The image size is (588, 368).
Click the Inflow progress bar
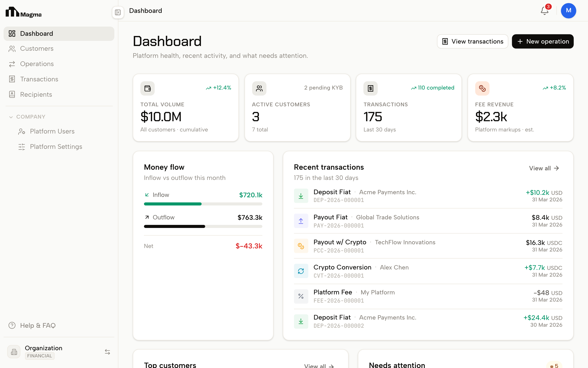203,204
